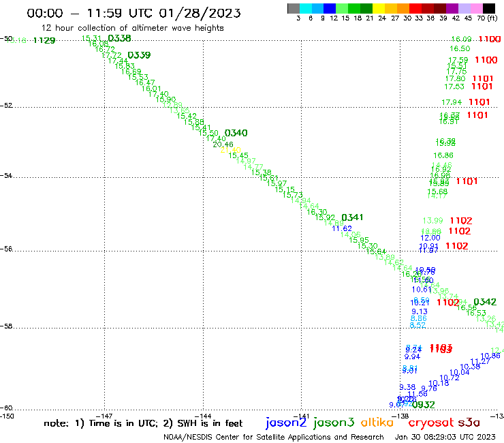
Task: Click the '33' legend scale label
Action: pyautogui.click(x=419, y=18)
